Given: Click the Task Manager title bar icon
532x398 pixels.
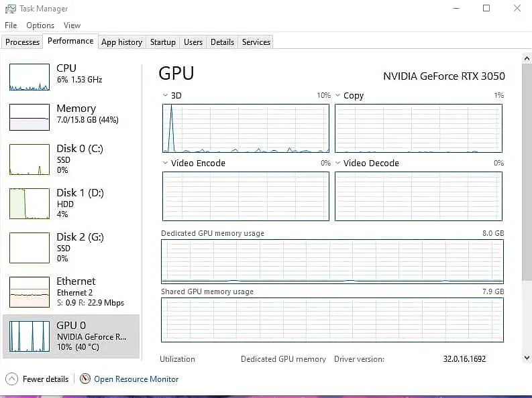Looking at the screenshot, I should pos(10,9).
